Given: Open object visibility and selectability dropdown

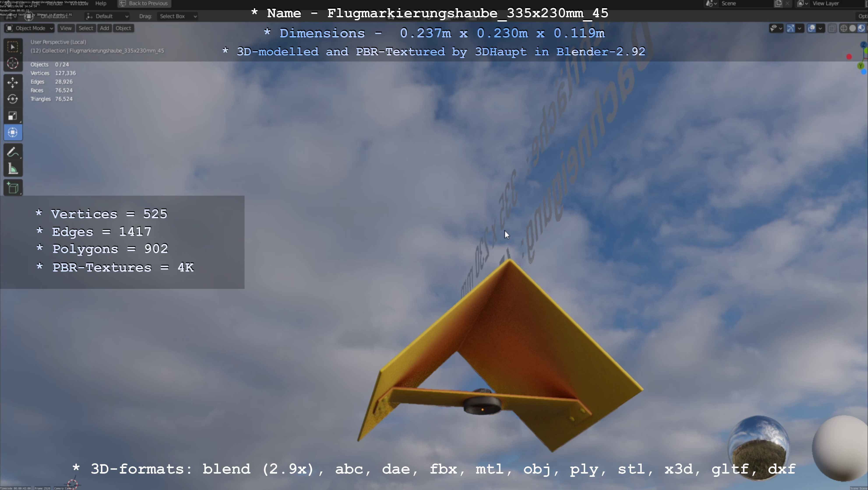Looking at the screenshot, I should (776, 28).
